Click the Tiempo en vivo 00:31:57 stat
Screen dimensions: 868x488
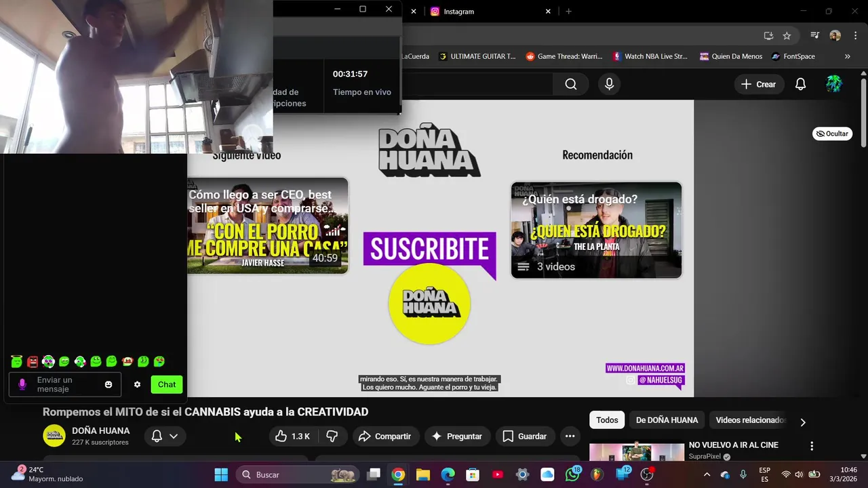[361, 83]
